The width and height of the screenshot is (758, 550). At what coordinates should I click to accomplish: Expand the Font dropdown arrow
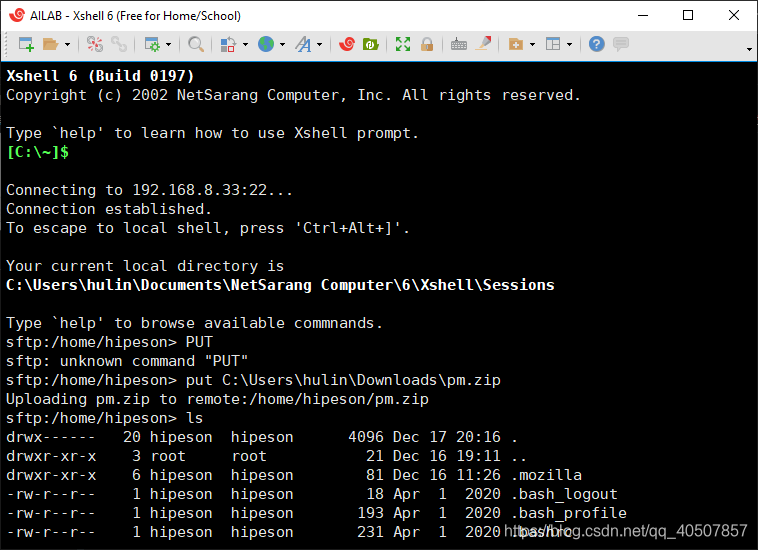pyautogui.click(x=320, y=44)
